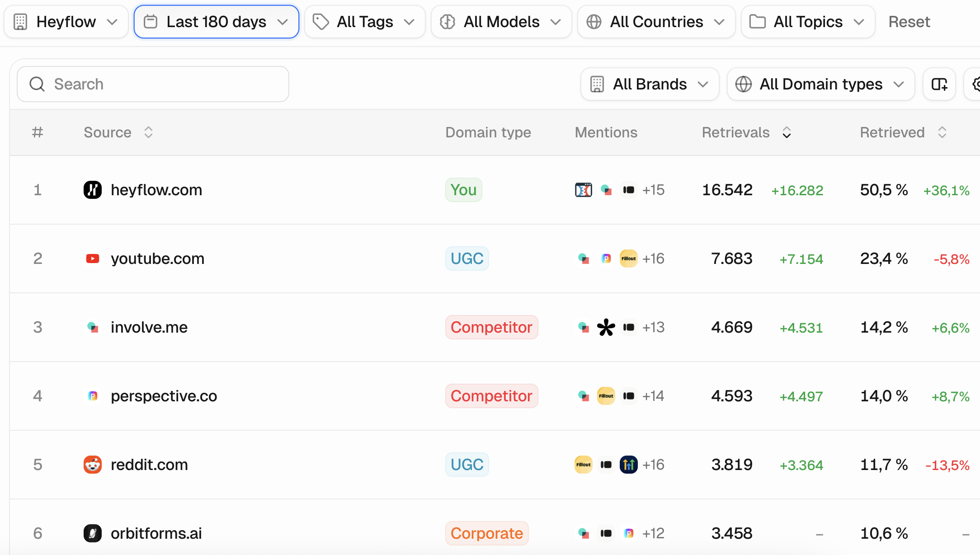Click the Fillout mention icon in reddit.com row
The width and height of the screenshot is (980, 555).
coord(584,465)
